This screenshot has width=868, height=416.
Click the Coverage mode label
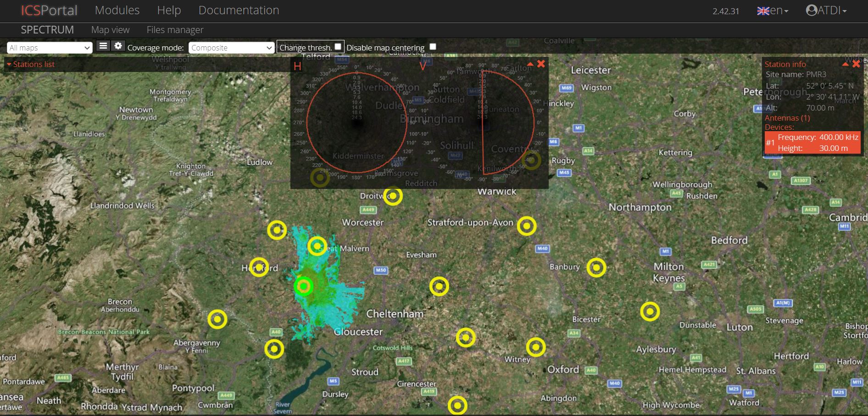coord(156,48)
